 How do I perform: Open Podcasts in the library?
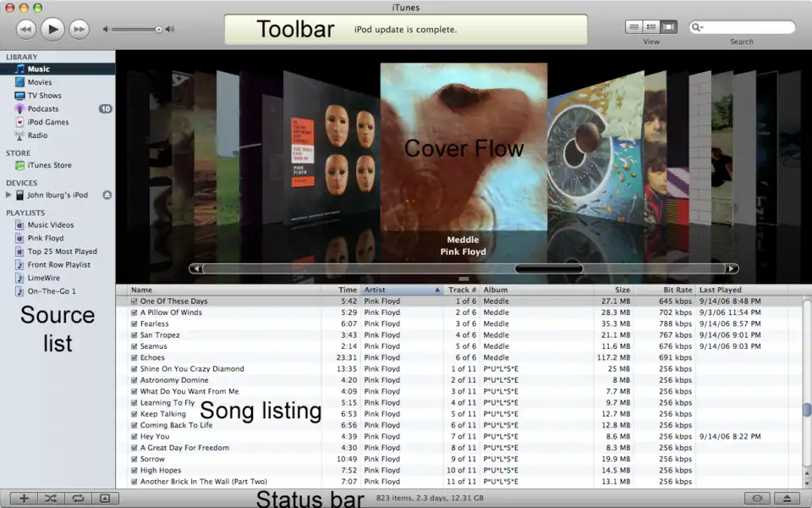42,108
